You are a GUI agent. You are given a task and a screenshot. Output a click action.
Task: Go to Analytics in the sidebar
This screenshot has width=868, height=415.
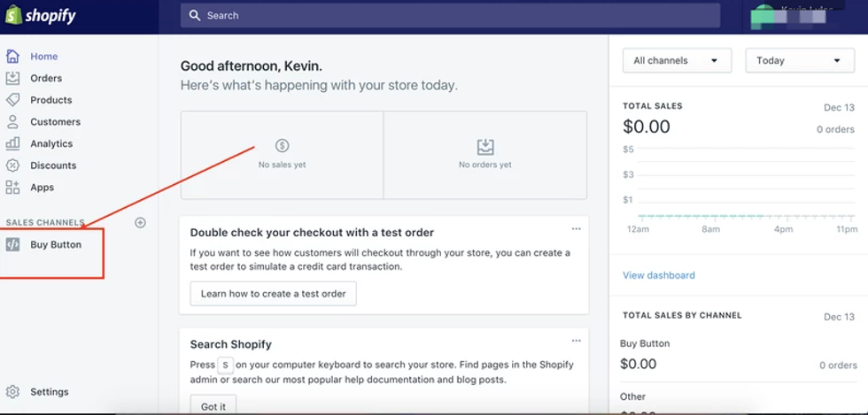(x=51, y=143)
